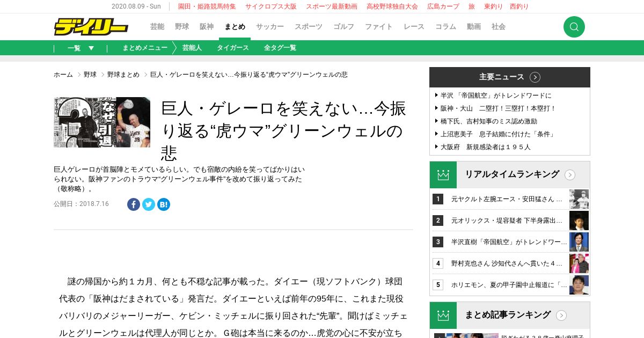Open the レース nav item
The height and width of the screenshot is (338, 644).
tap(414, 27)
